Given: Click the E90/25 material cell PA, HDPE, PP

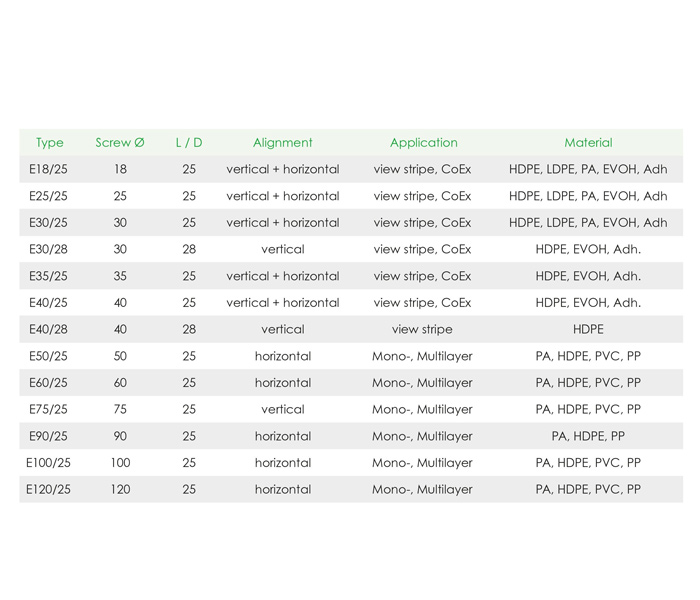Looking at the screenshot, I should [588, 436].
